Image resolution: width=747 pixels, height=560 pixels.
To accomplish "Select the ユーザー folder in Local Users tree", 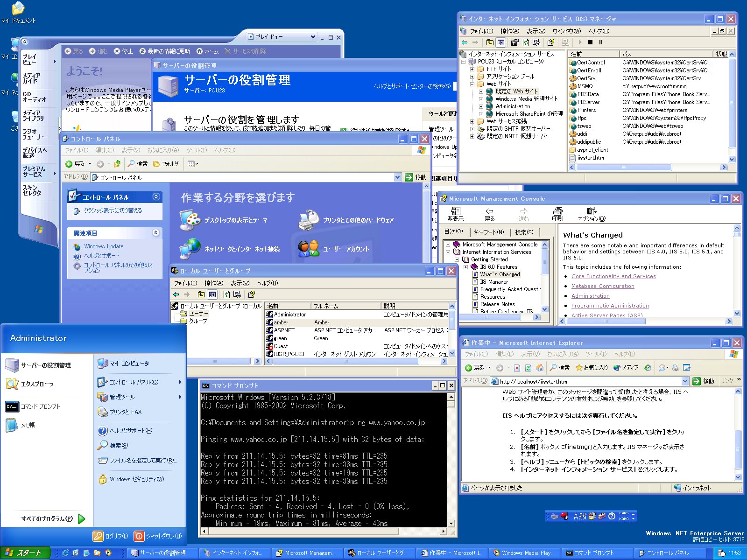I will [198, 314].
